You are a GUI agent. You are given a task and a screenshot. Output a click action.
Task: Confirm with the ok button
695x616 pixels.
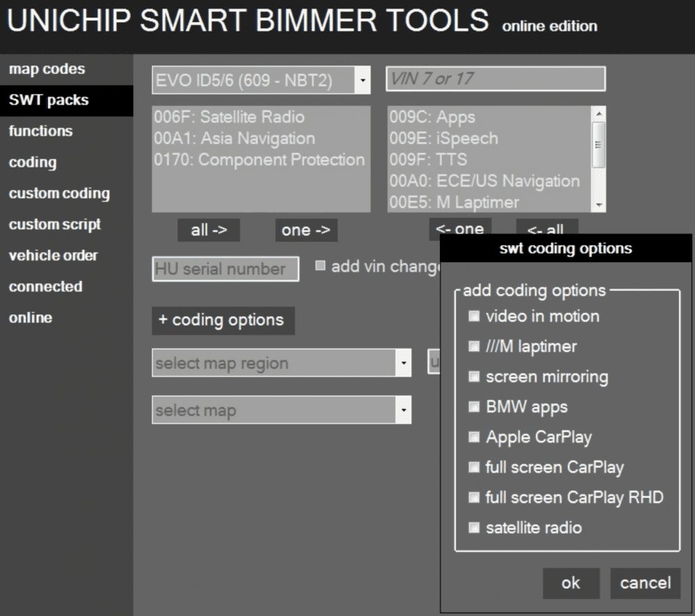(571, 583)
